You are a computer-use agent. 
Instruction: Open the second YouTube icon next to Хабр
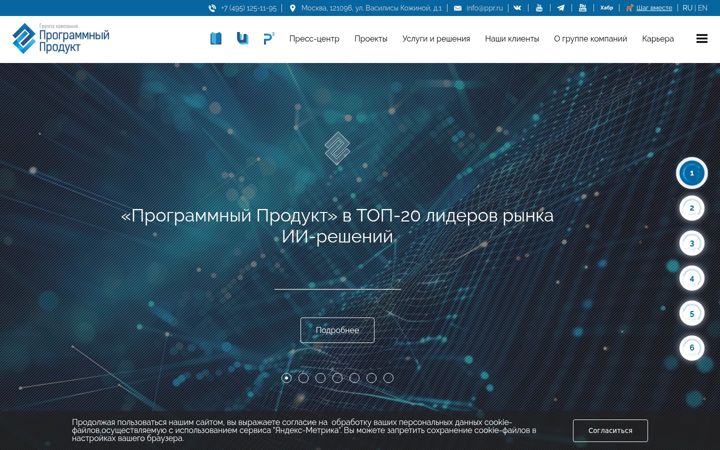pos(582,8)
